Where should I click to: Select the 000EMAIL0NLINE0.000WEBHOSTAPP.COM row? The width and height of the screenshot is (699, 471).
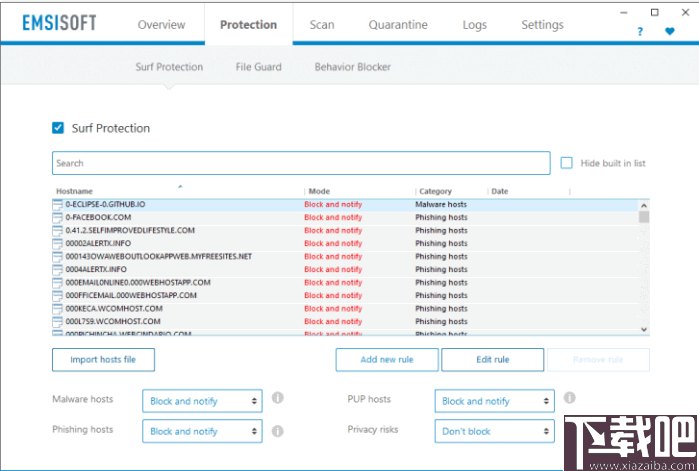[345, 283]
